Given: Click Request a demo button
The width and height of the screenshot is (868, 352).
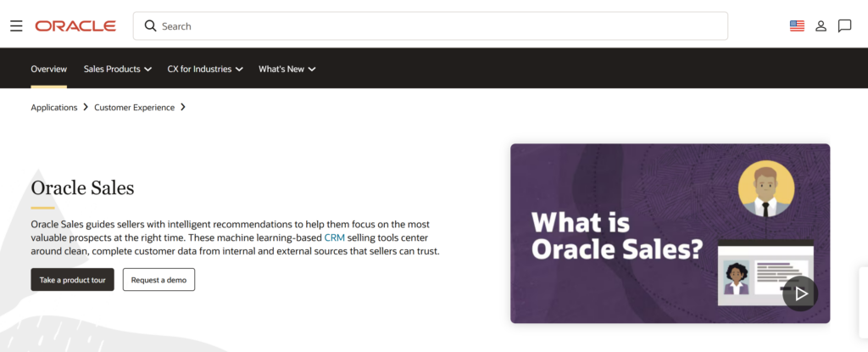Looking at the screenshot, I should [x=159, y=280].
